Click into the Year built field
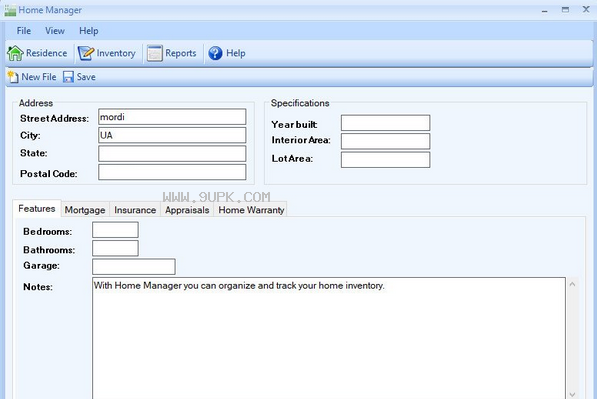Image resolution: width=597 pixels, height=399 pixels. pos(385,123)
